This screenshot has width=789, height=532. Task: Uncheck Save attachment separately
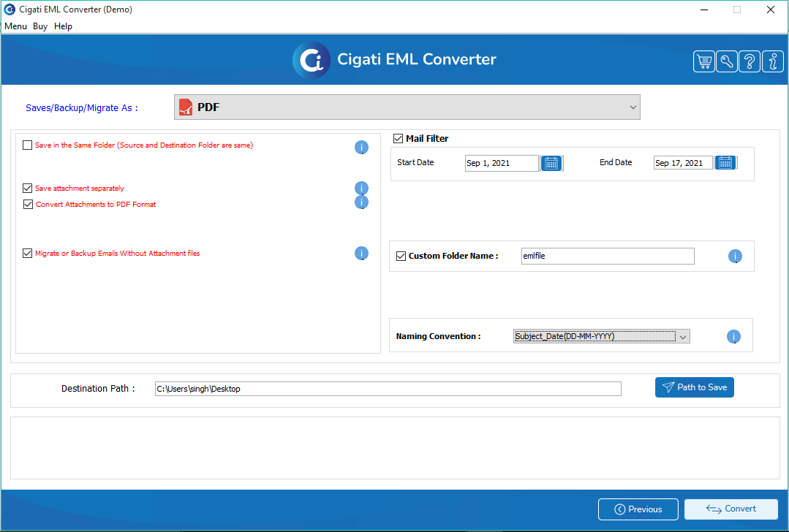pyautogui.click(x=28, y=189)
